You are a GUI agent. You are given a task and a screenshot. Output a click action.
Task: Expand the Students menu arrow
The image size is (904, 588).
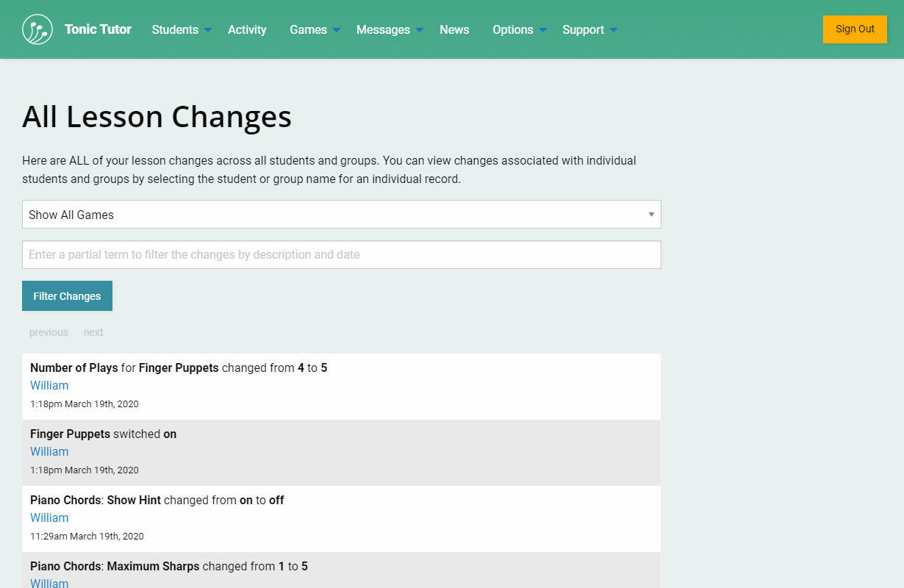[208, 30]
